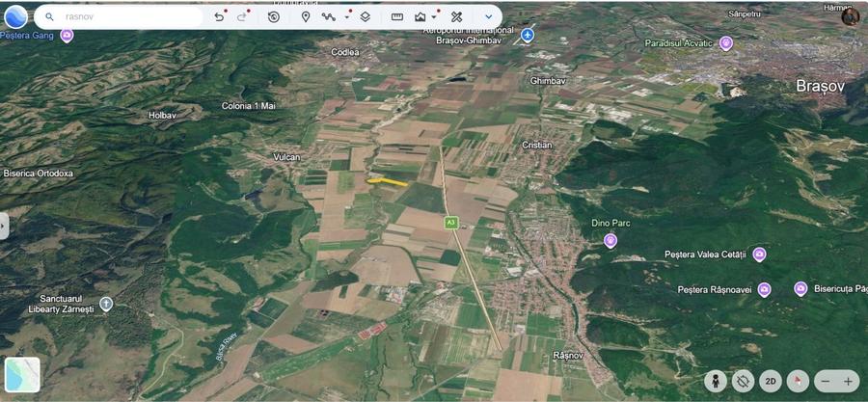
Task: Select the draw path or polygon tool
Action: pyautogui.click(x=328, y=17)
